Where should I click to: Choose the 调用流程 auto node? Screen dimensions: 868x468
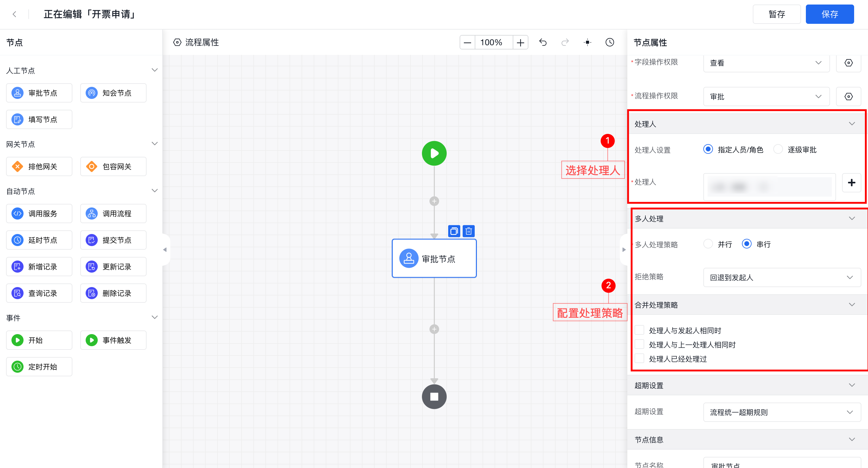pos(113,213)
